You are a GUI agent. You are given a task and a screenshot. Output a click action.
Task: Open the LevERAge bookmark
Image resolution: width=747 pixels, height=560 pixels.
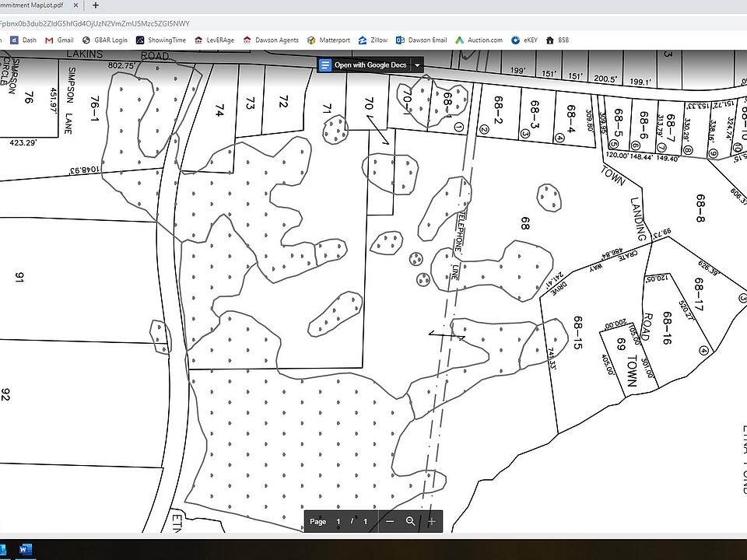coord(215,40)
